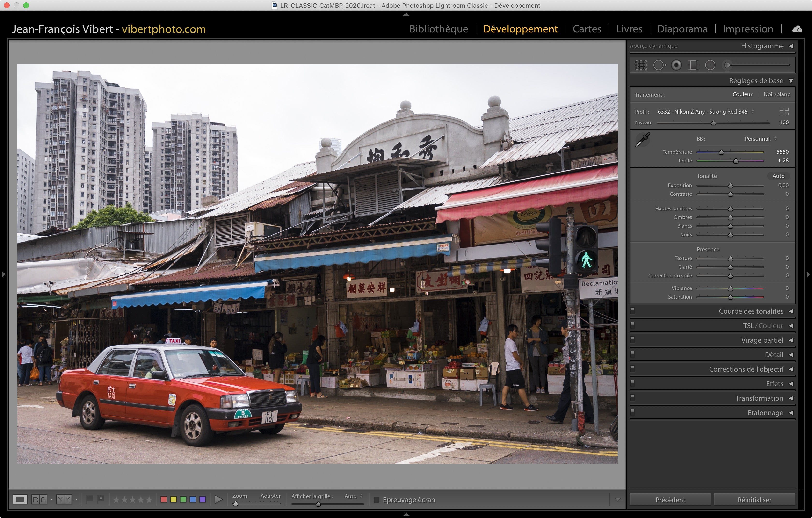Activate the Spot removal tool
Screen dimensions: 812x518
click(x=659, y=65)
